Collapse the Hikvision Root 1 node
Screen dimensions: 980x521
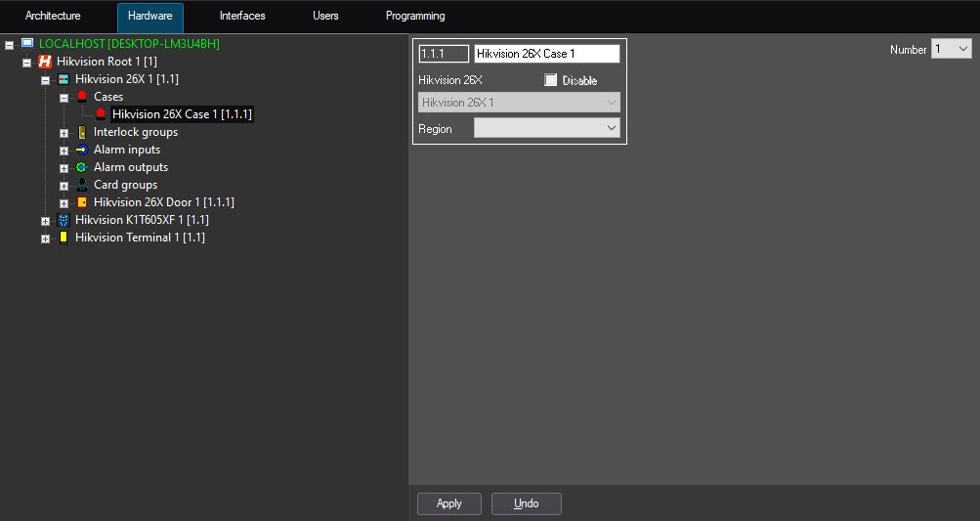27,63
